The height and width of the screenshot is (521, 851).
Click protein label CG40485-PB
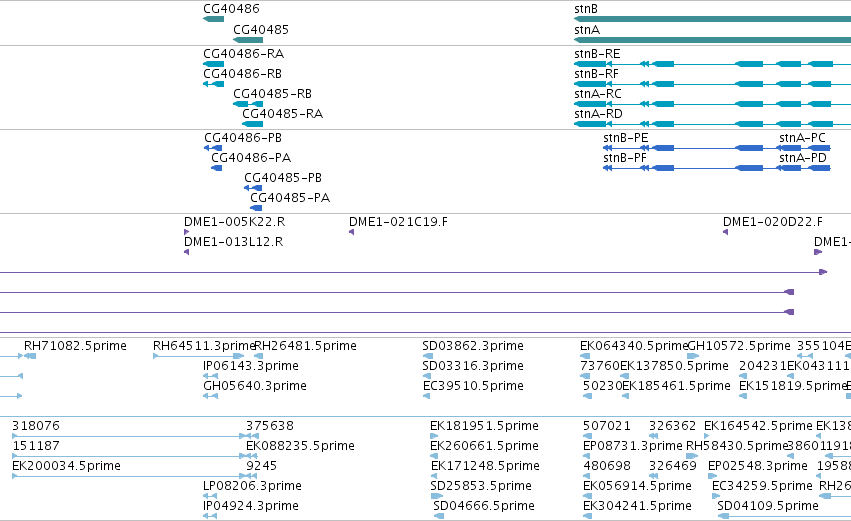tap(283, 178)
